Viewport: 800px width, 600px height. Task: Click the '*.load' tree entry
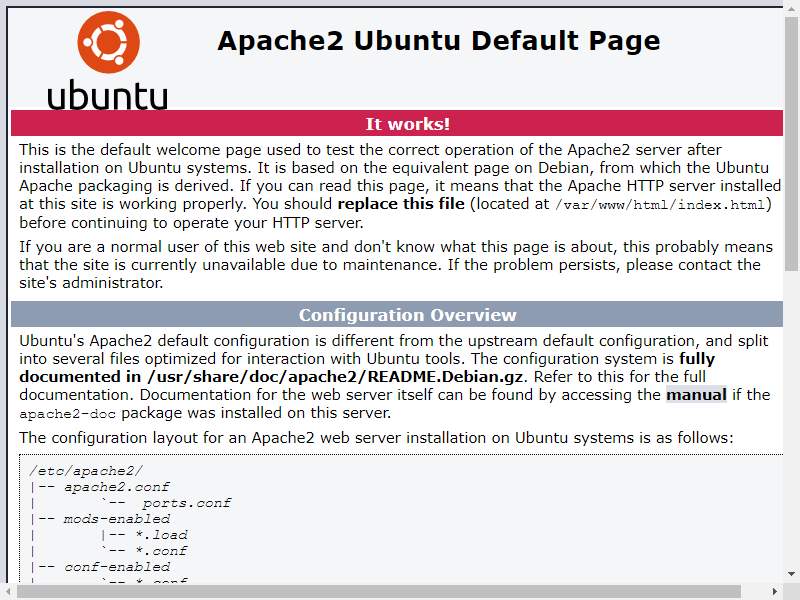(x=161, y=535)
